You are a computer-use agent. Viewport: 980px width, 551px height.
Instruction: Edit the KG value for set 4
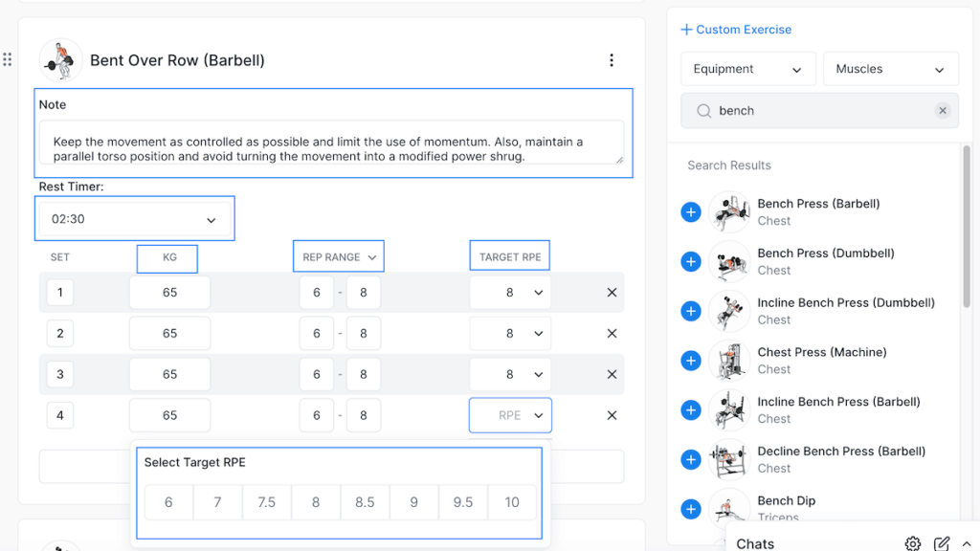click(x=169, y=415)
